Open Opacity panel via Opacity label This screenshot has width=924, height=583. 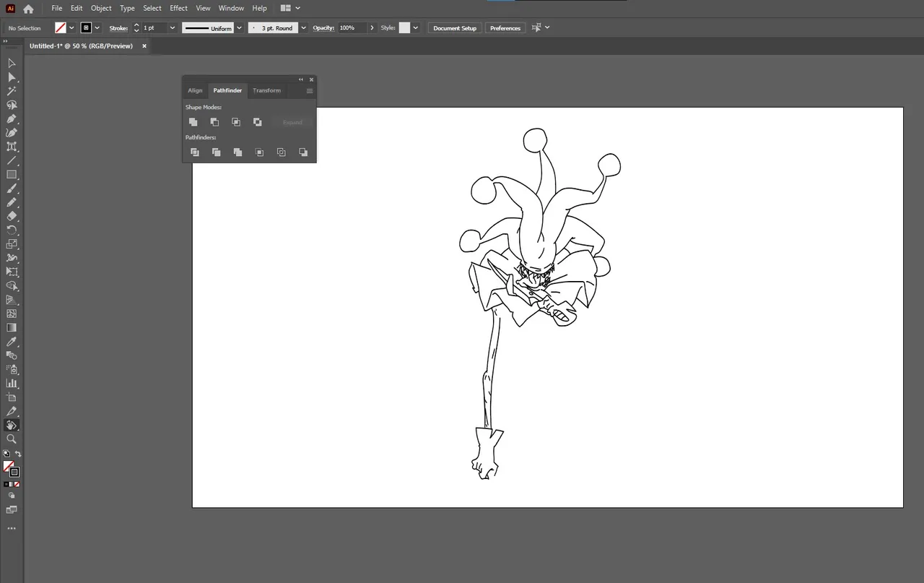[323, 27]
